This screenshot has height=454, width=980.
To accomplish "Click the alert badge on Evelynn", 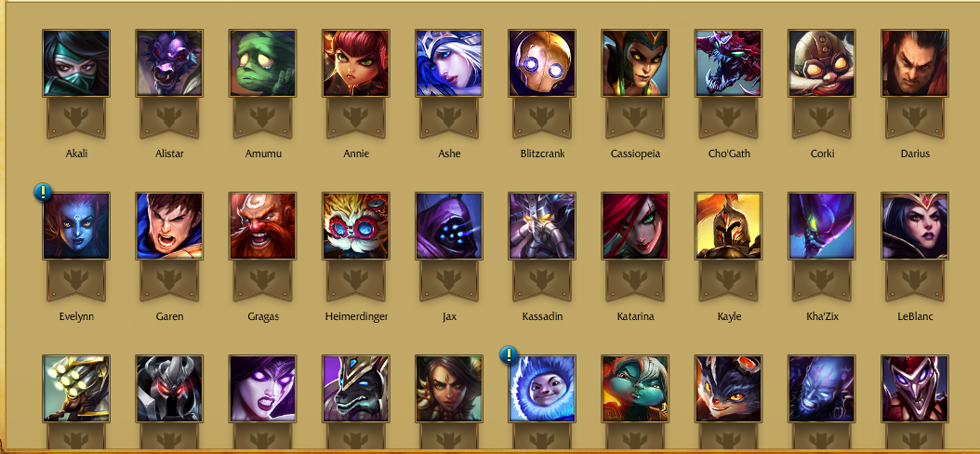I will pyautogui.click(x=43, y=192).
